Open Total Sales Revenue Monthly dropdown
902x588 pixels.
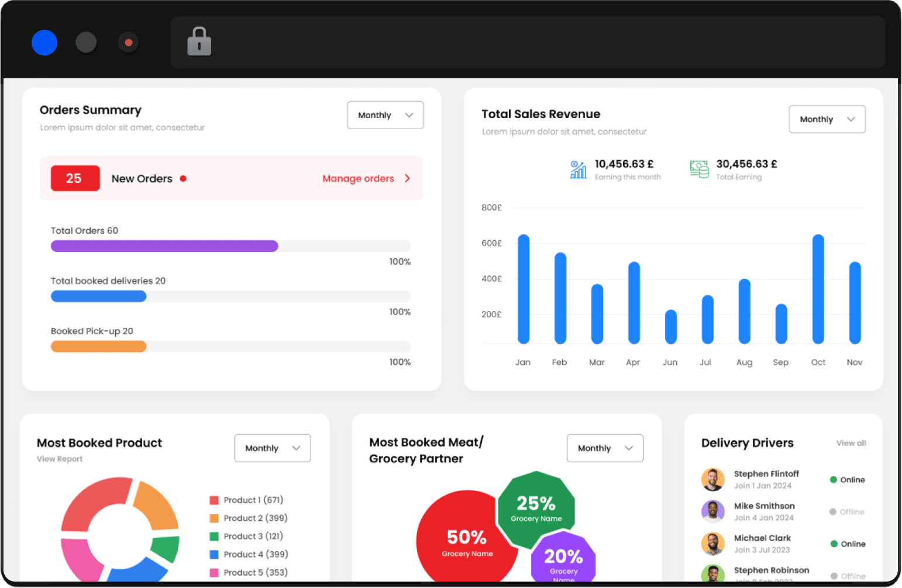(x=827, y=119)
